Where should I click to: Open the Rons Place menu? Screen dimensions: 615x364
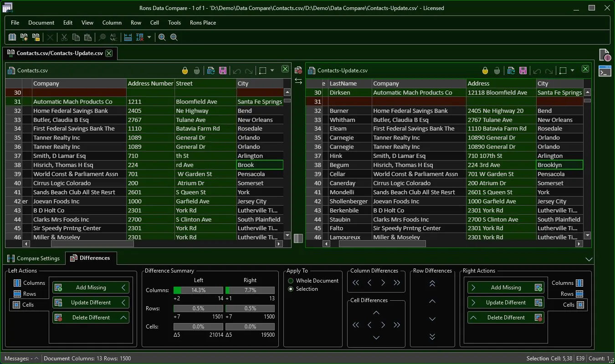[203, 23]
